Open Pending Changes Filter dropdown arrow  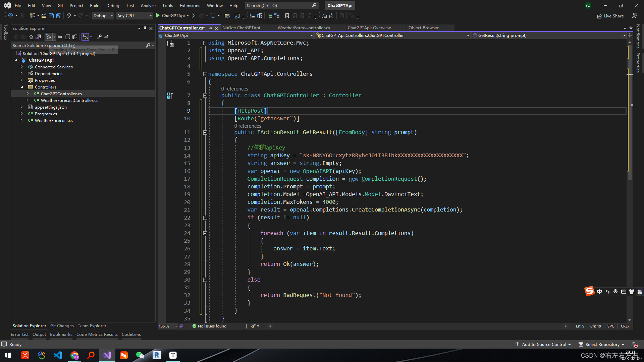pos(54,37)
